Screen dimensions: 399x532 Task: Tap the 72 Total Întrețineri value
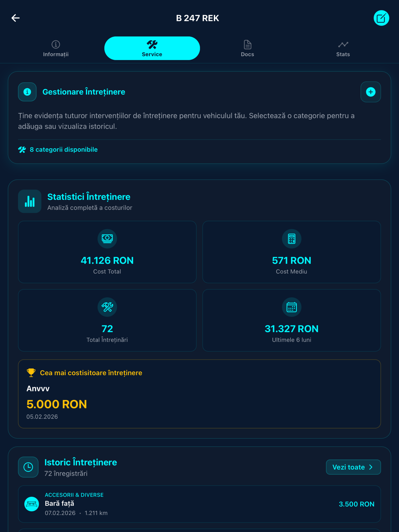pos(107,329)
